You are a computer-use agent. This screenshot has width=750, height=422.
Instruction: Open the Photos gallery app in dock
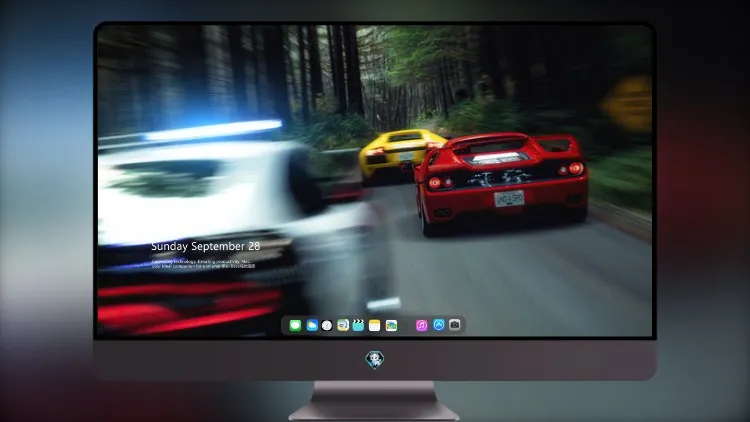coord(391,325)
